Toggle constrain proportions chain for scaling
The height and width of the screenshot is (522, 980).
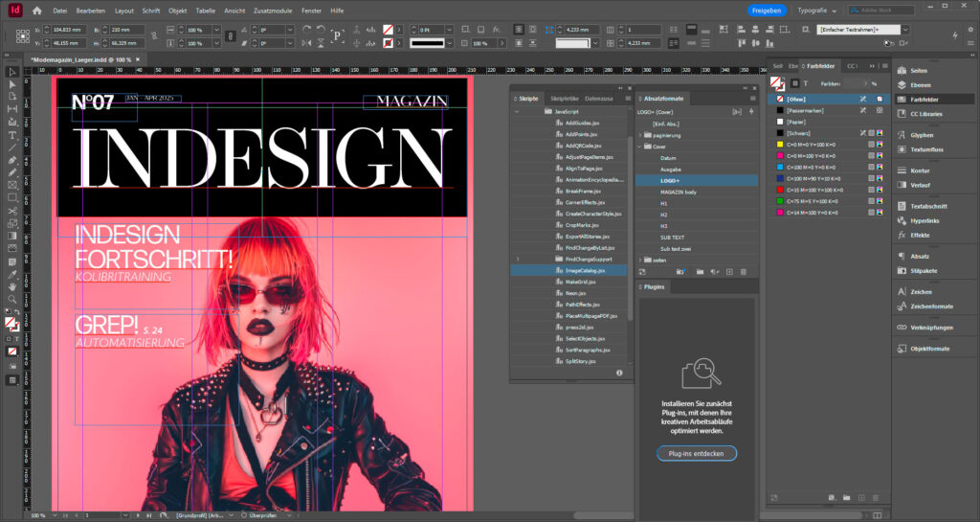pos(230,36)
